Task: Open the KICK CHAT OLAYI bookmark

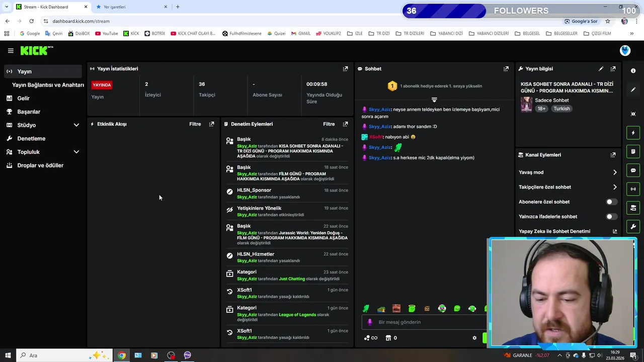Action: tap(193, 34)
